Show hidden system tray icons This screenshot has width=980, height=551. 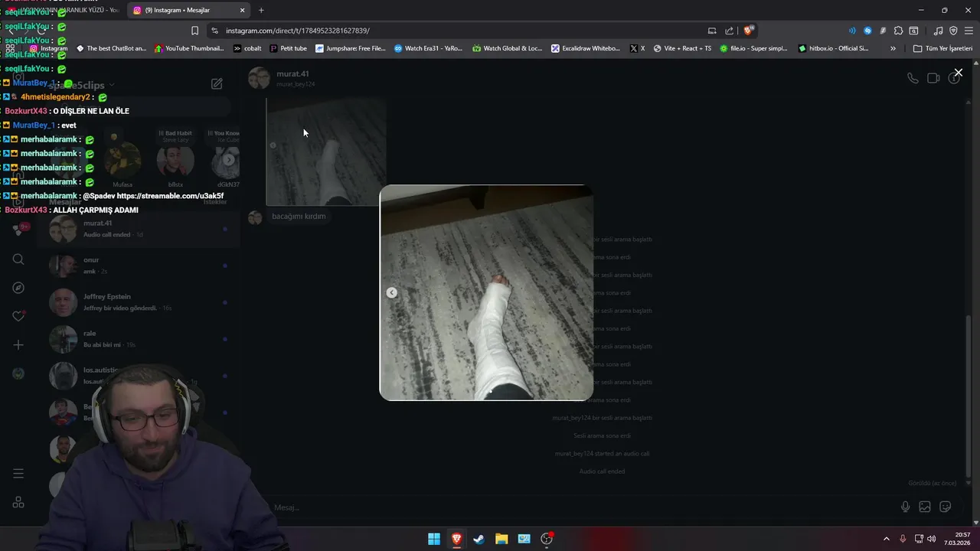point(887,539)
